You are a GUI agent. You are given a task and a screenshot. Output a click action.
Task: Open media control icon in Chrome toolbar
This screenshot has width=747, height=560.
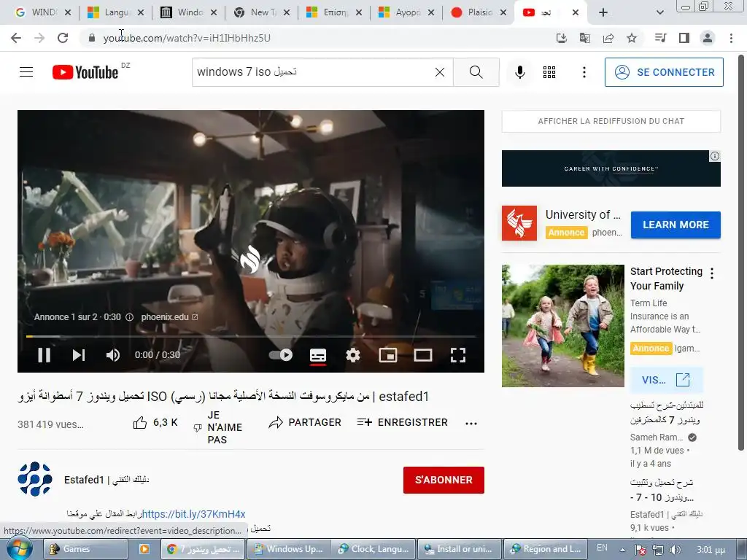click(x=660, y=38)
